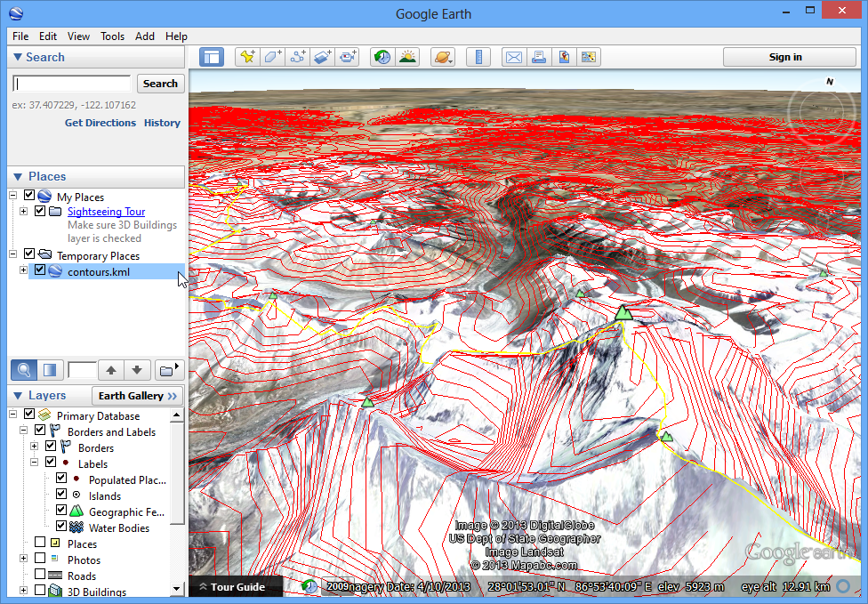The width and height of the screenshot is (868, 604).
Task: Collapse the Places panel triangle
Action: click(17, 177)
